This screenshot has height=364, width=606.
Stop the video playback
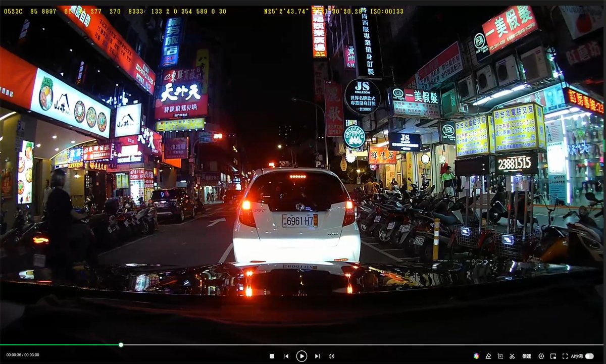click(x=272, y=356)
